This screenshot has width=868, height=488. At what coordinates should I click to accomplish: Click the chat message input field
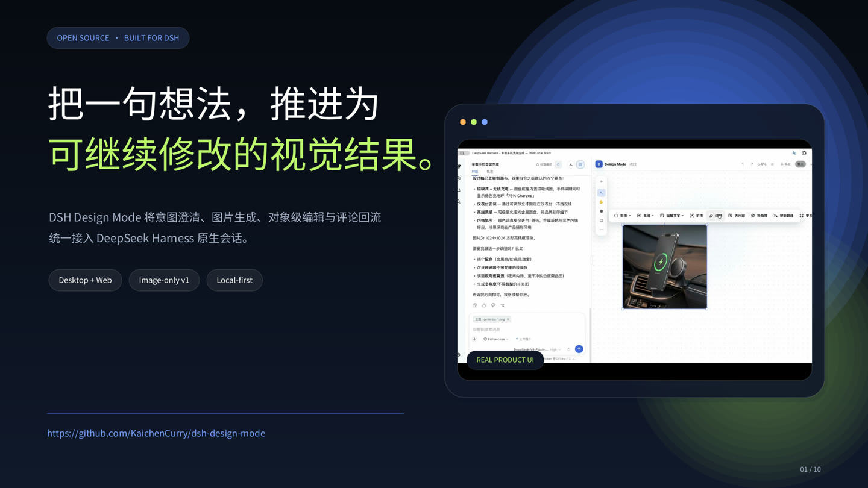pos(527,330)
